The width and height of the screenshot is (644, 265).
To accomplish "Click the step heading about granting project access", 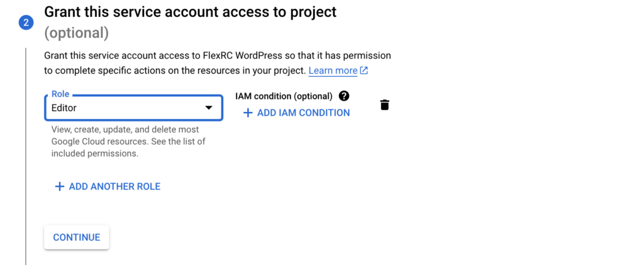I will 190,12.
